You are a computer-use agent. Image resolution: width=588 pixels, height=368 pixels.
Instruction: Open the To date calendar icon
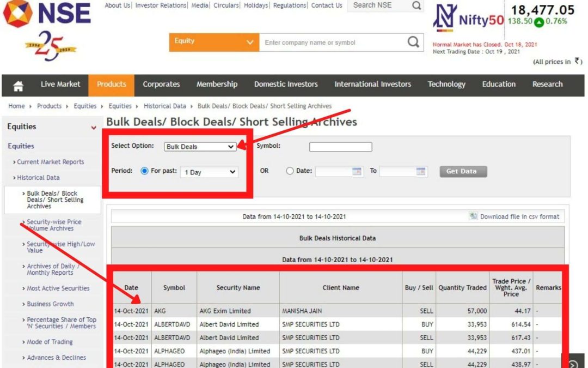(x=421, y=171)
